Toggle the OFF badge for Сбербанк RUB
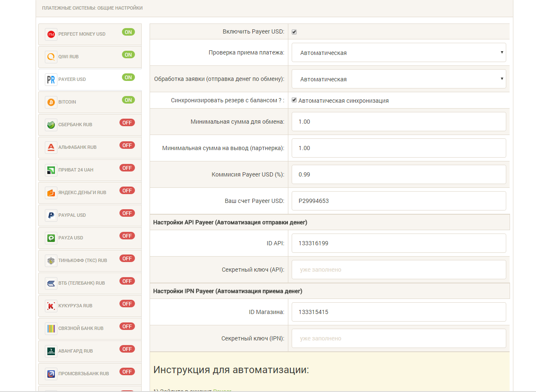The image size is (536, 392). tap(127, 122)
